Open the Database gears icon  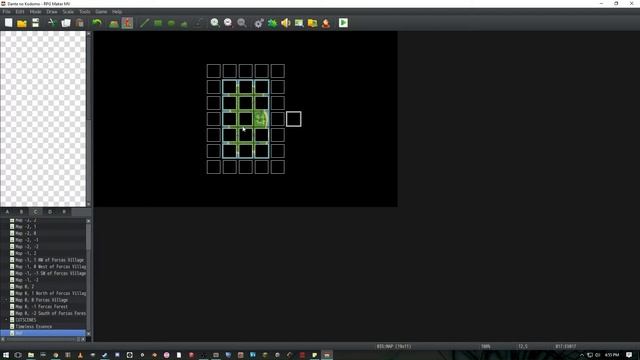tap(259, 23)
